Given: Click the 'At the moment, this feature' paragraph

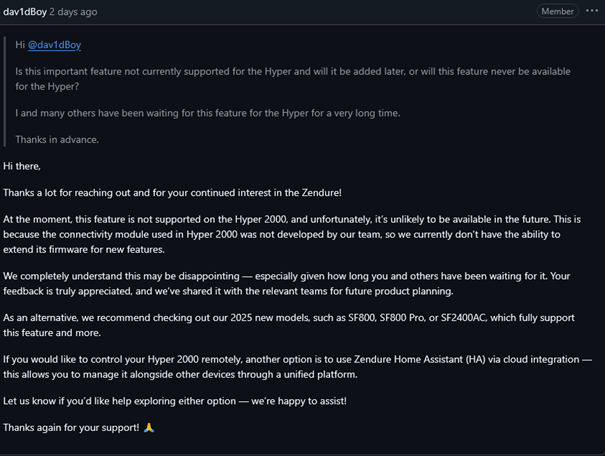Looking at the screenshot, I should point(292,234).
